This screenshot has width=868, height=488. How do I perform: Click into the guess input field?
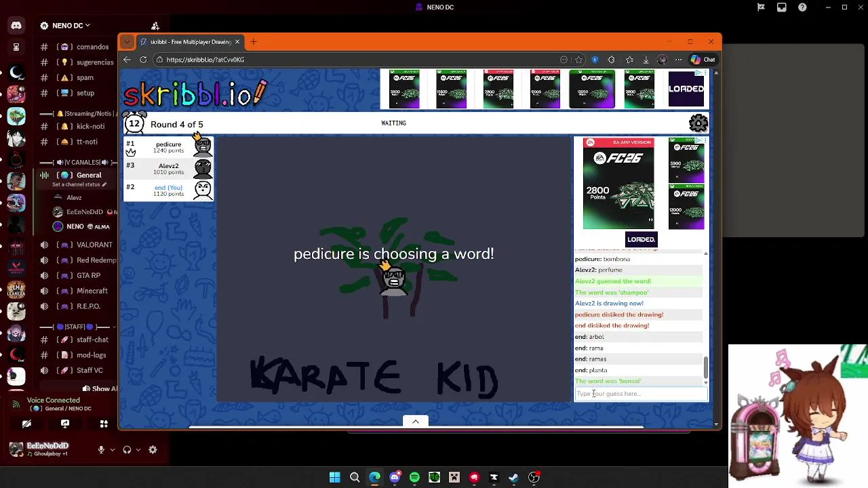click(x=641, y=394)
